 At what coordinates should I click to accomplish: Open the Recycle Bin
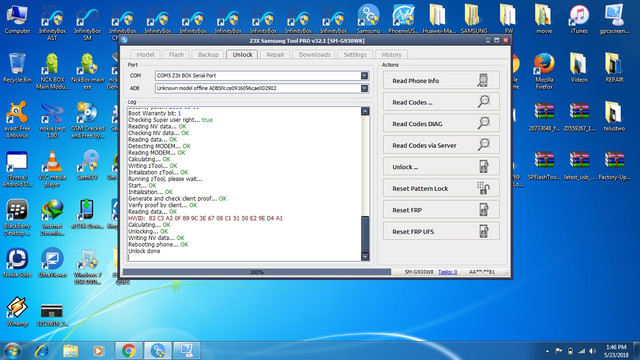[17, 68]
